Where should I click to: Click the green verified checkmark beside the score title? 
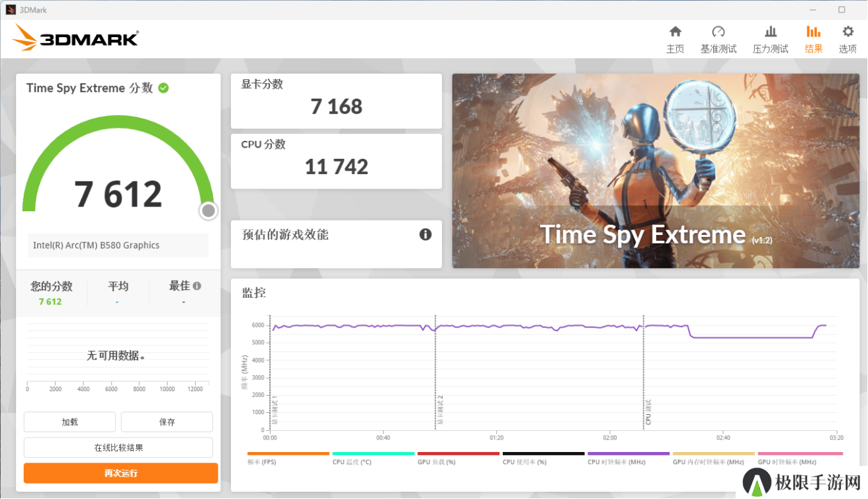click(x=163, y=87)
